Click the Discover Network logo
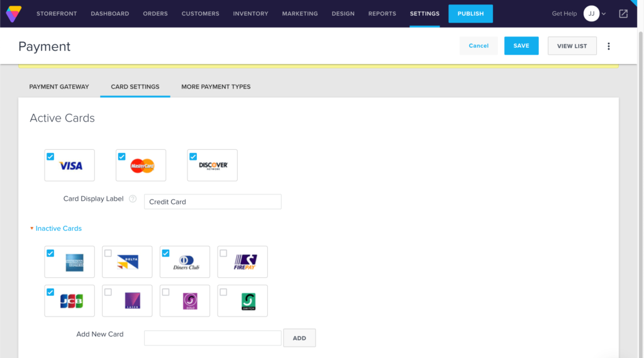 (213, 165)
